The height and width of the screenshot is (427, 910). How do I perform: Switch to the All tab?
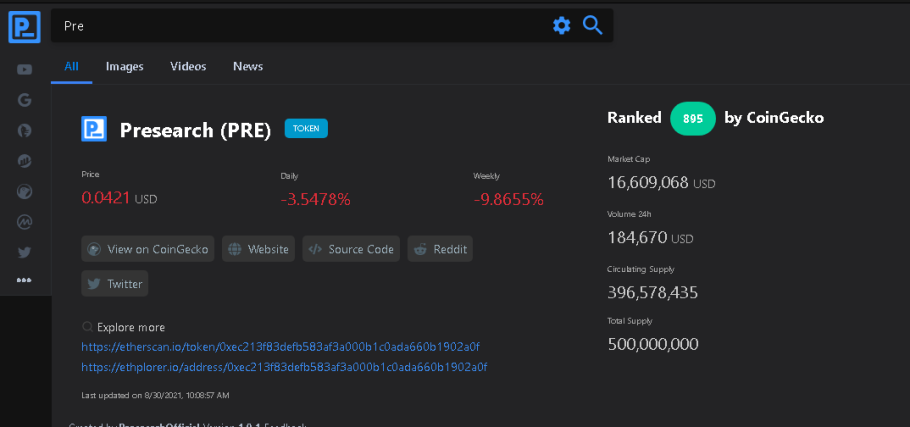pyautogui.click(x=71, y=67)
